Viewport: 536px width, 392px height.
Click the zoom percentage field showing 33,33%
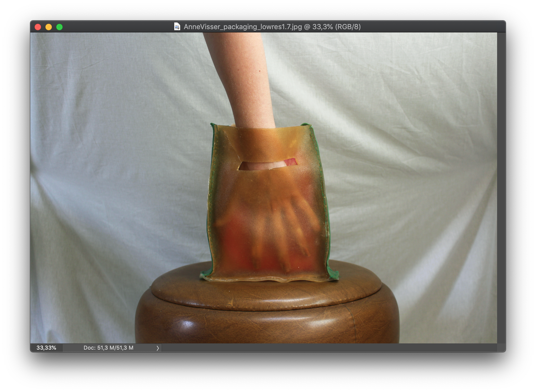click(x=46, y=348)
